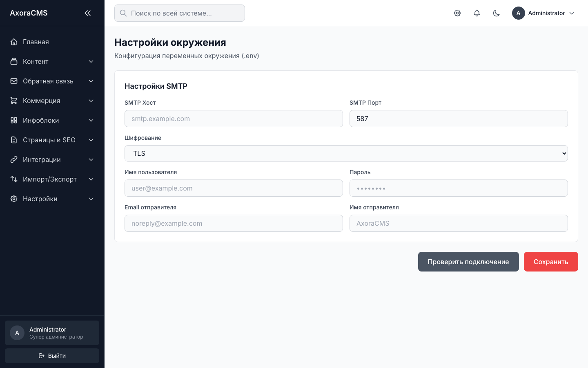Expand the Страницы и SEO chevron
The height and width of the screenshot is (368, 588).
91,140
